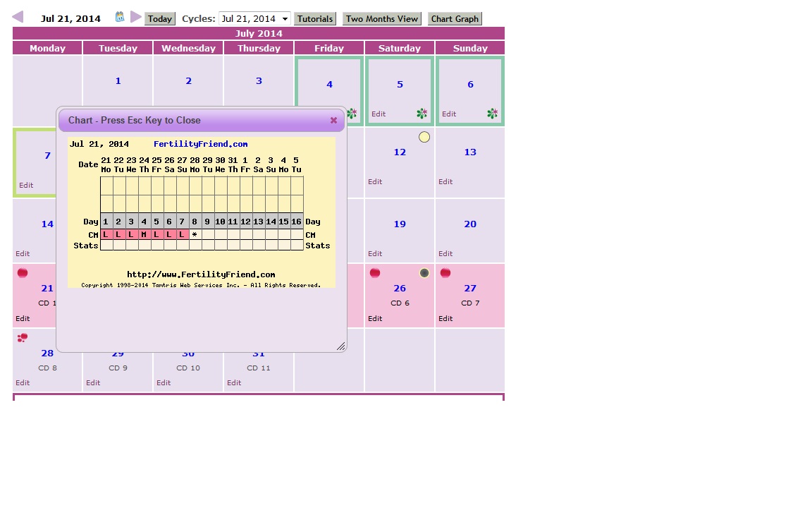Open day 19 in the calendar
Image resolution: width=812 pixels, height=508 pixels.
click(400, 224)
